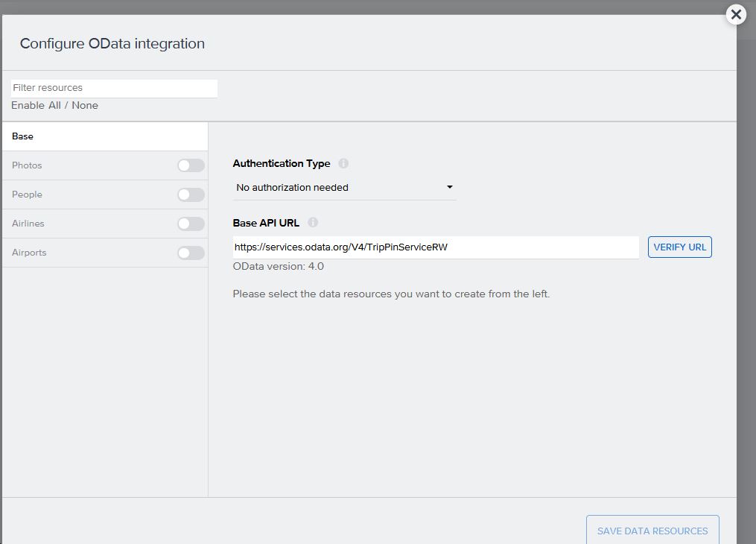The image size is (756, 544).
Task: Enable the Photos resource toggle
Action: [191, 165]
